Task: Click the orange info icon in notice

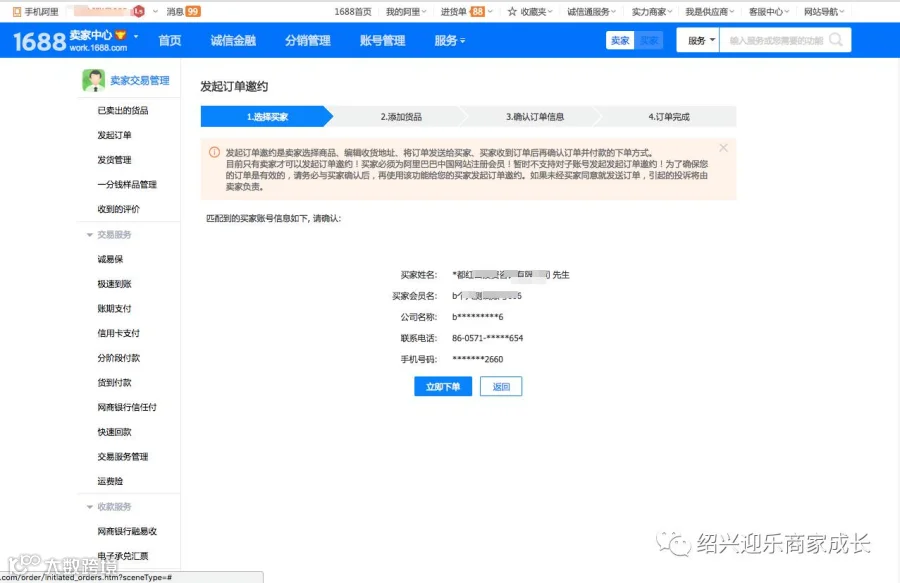Action: pos(214,152)
